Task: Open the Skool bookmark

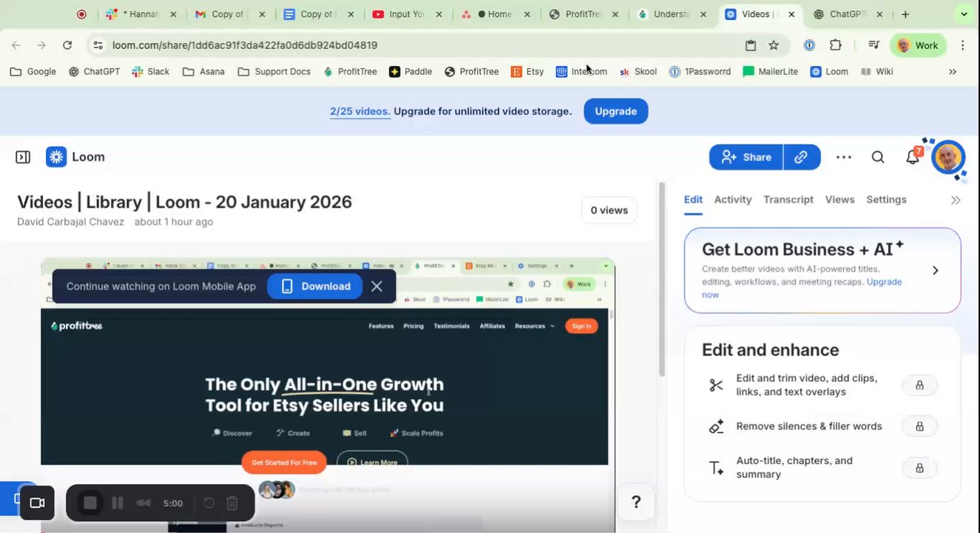Action: coord(638,72)
